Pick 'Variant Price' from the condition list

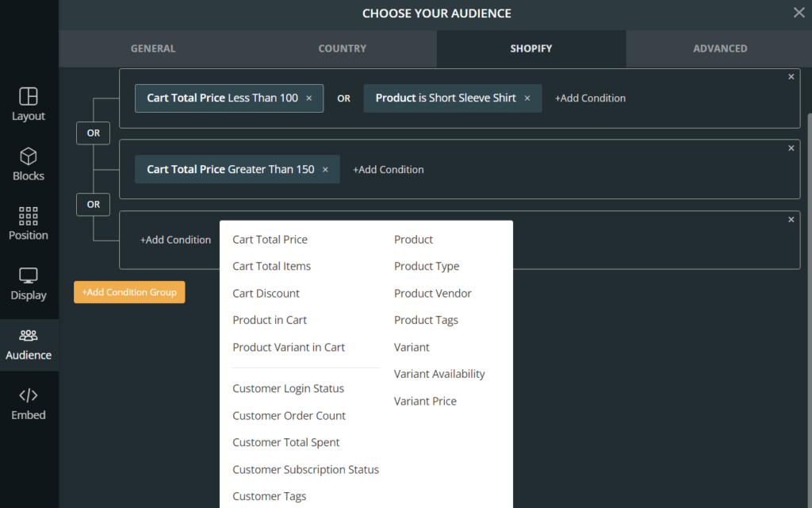click(x=425, y=401)
